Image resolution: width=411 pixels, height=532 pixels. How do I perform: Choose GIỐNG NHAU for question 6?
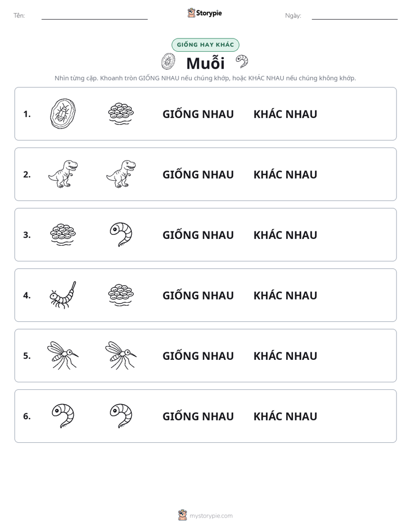[198, 416]
